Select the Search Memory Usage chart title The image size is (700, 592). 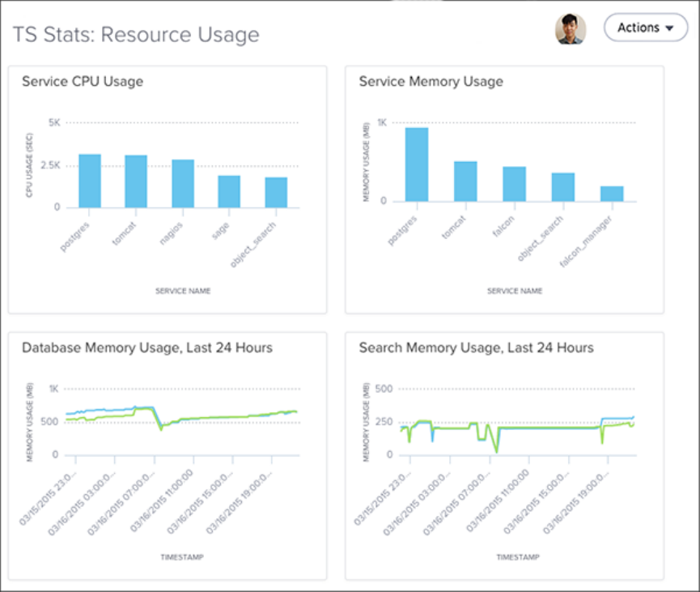[476, 347]
